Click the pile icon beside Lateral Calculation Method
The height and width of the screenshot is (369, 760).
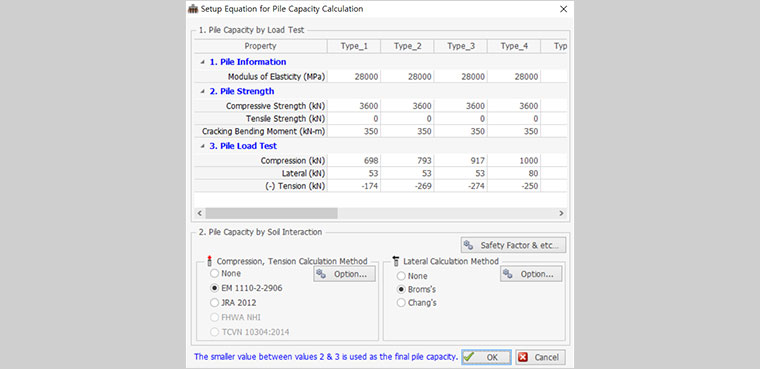[x=396, y=261]
